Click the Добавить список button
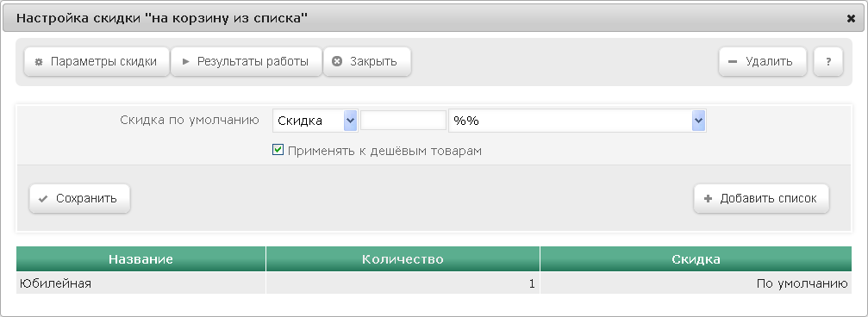The height and width of the screenshot is (317, 868). 761,199
